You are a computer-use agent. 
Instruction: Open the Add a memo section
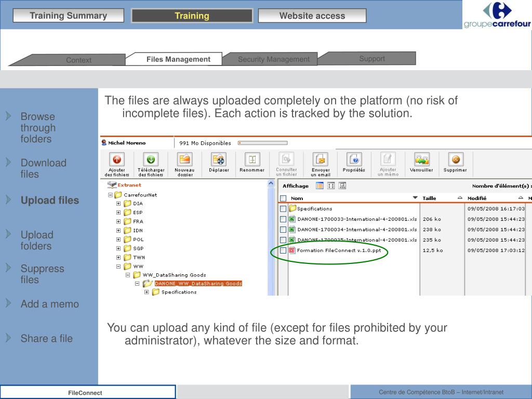(49, 303)
